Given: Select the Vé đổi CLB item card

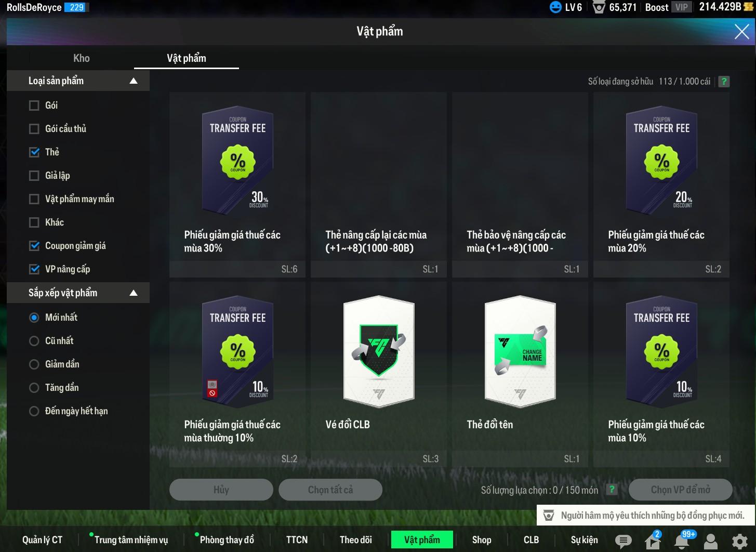Looking at the screenshot, I should (379, 374).
